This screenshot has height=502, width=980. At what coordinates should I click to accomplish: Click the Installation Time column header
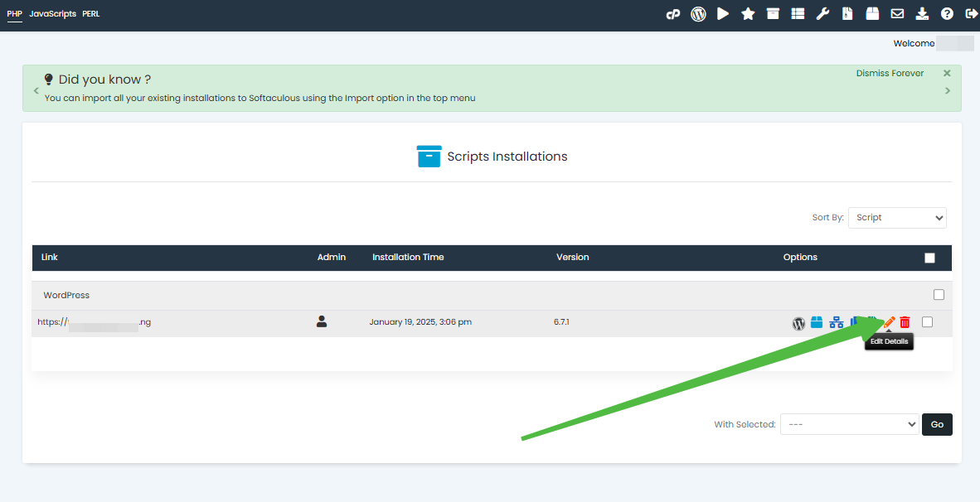408,258
